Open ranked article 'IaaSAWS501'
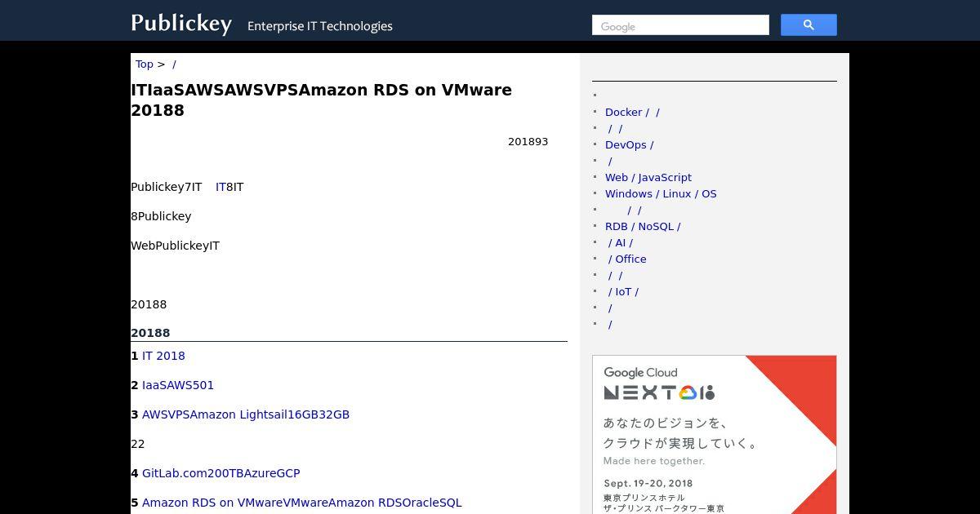 (178, 385)
